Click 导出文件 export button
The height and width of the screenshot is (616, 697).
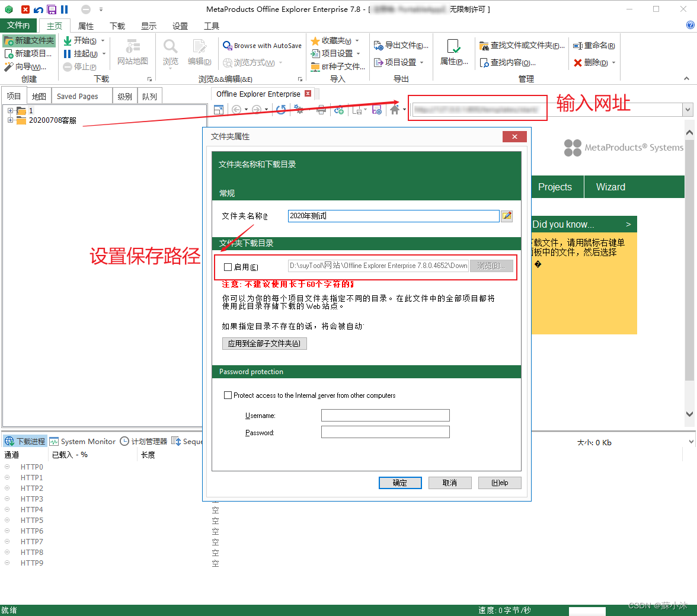pyautogui.click(x=401, y=46)
